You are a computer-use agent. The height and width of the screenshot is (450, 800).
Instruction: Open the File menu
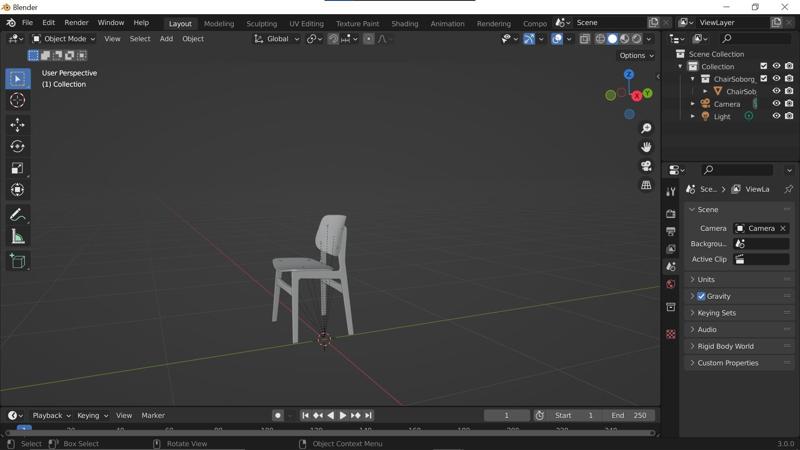pyautogui.click(x=27, y=22)
